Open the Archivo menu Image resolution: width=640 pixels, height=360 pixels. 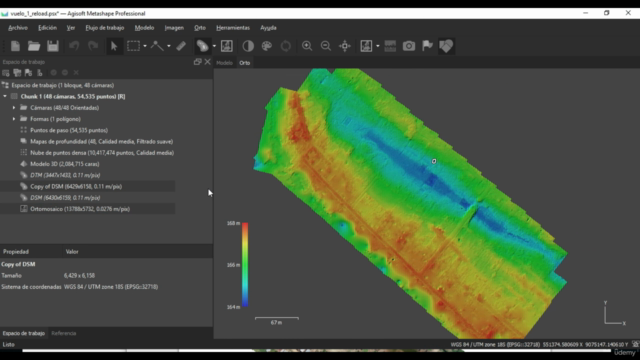[x=18, y=28]
